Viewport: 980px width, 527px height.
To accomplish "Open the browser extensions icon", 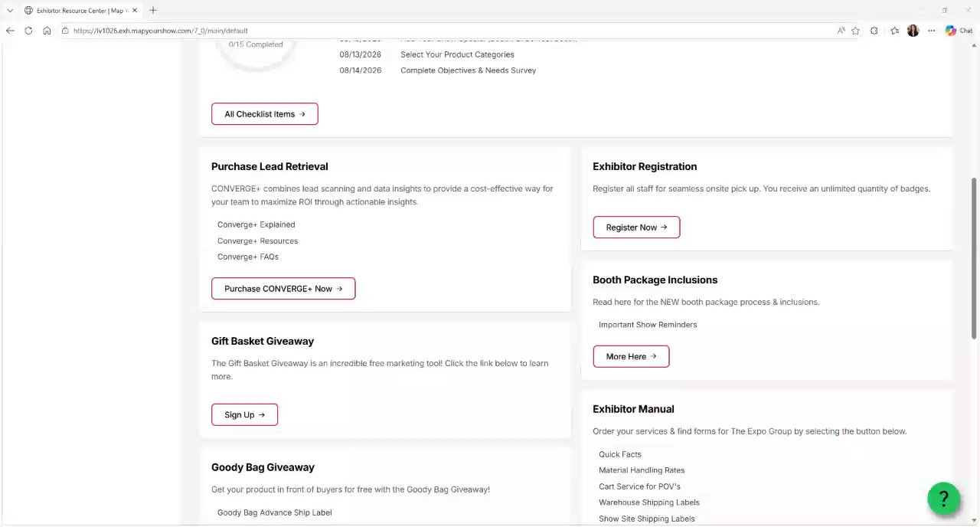I will point(874,31).
